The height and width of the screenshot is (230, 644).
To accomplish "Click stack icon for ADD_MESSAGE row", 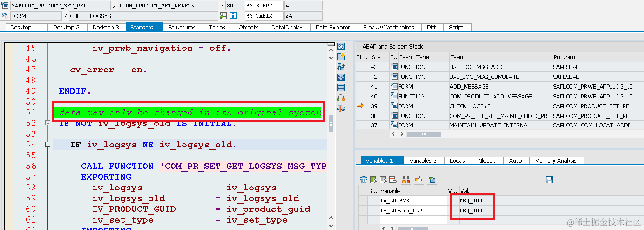I will [x=394, y=86].
